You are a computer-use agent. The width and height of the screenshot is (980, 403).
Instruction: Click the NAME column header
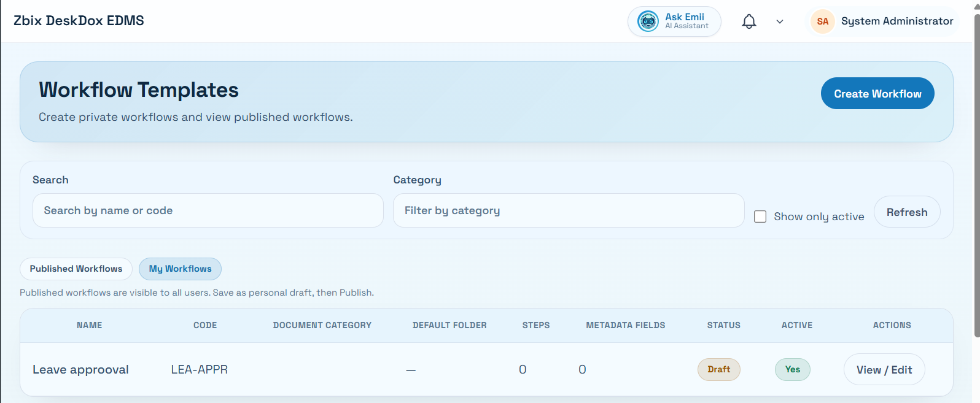(90, 325)
